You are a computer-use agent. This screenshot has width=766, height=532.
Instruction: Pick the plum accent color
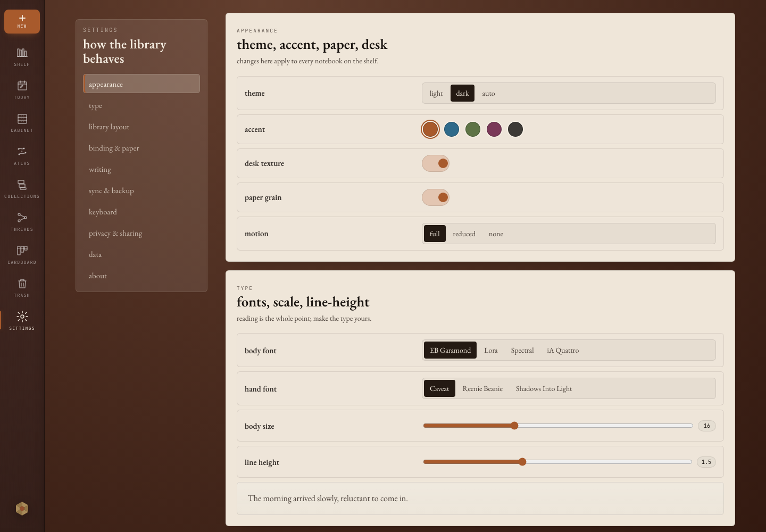coord(494,129)
